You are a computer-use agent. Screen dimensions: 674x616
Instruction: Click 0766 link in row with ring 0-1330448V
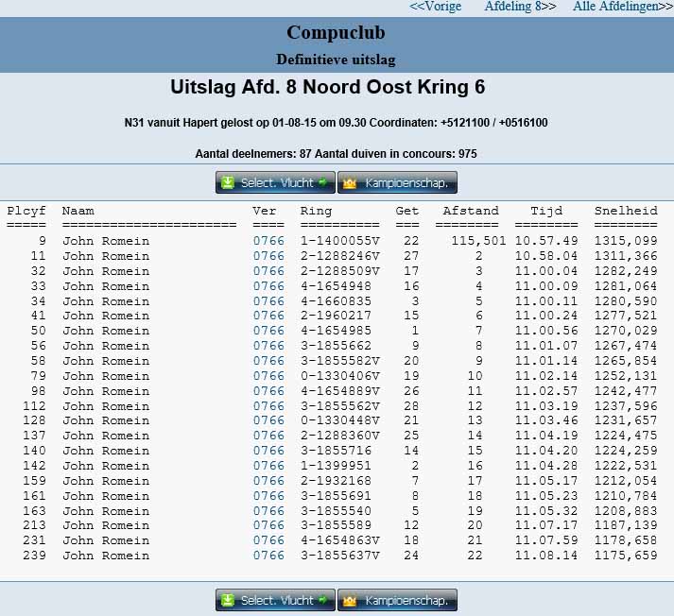pos(268,420)
